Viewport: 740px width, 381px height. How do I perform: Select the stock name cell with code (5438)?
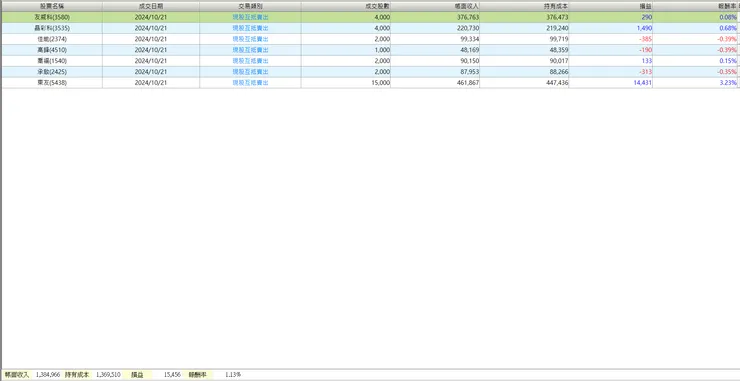pyautogui.click(x=52, y=82)
